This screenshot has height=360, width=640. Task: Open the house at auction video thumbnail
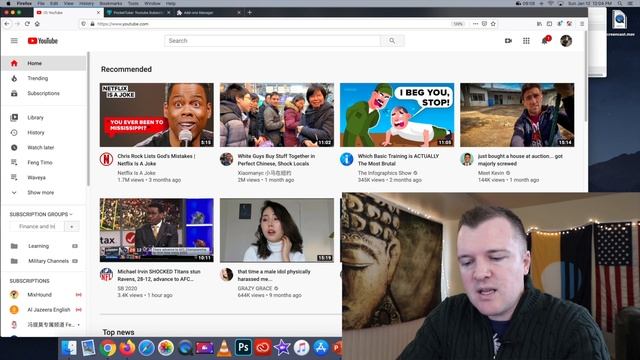517,115
